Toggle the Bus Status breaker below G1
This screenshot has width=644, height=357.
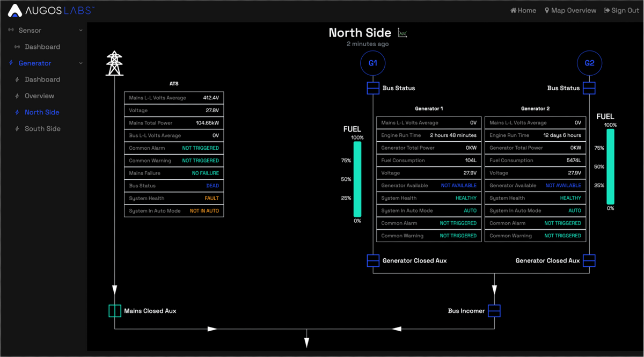372,88
